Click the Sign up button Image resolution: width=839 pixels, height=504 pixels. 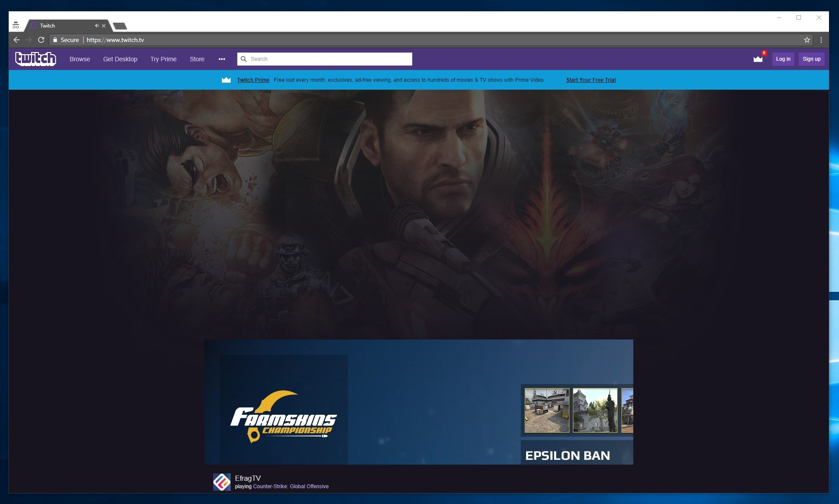[811, 59]
